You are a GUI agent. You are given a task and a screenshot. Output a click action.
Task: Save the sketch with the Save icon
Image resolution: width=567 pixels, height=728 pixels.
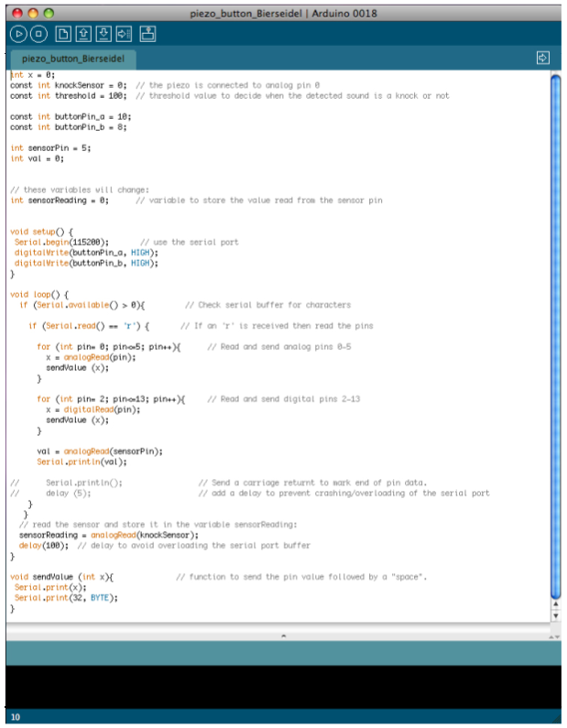click(104, 34)
